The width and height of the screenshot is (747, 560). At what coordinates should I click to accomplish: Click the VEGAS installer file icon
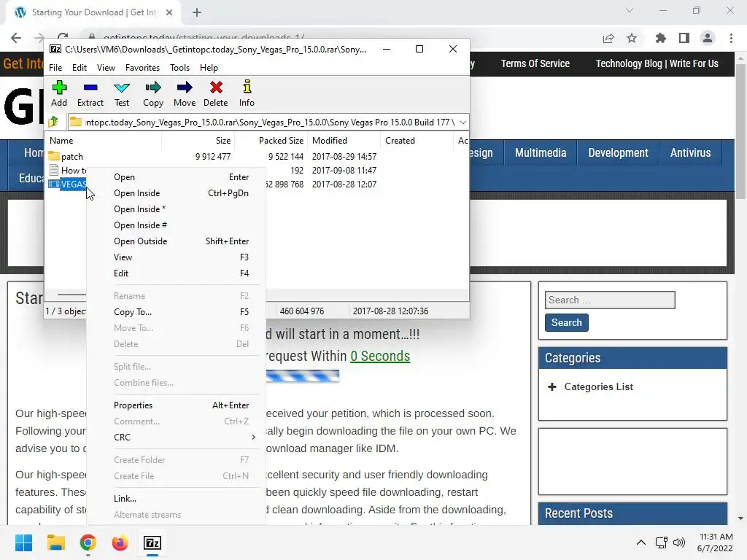pyautogui.click(x=54, y=184)
